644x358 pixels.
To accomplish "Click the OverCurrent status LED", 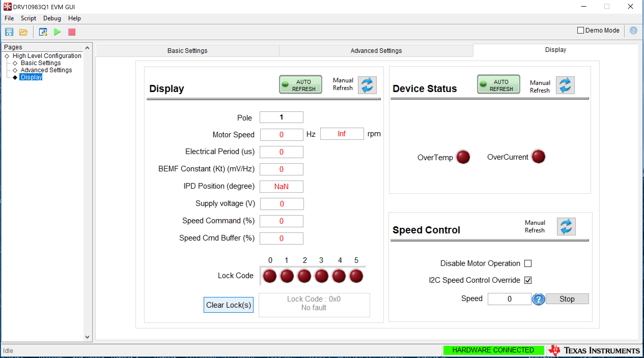I will [x=538, y=156].
